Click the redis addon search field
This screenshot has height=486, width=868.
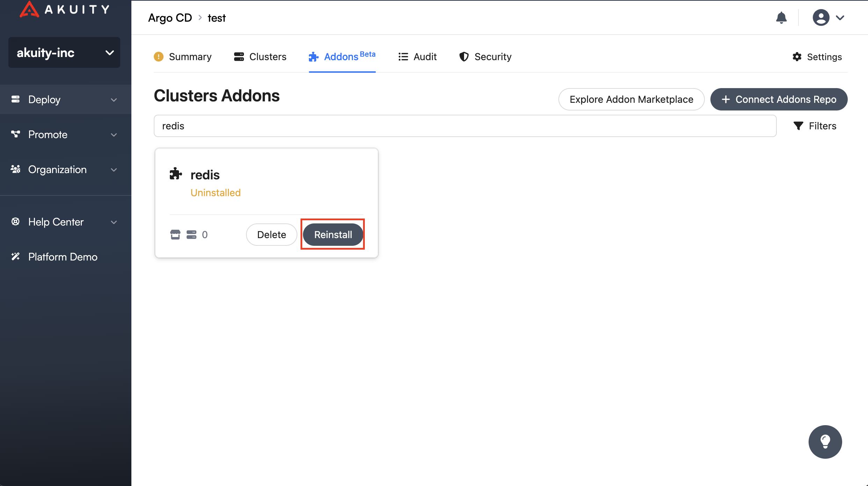[465, 126]
